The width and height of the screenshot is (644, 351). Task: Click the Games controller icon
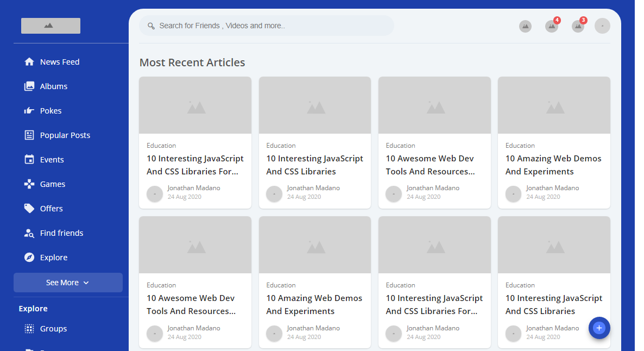(29, 184)
